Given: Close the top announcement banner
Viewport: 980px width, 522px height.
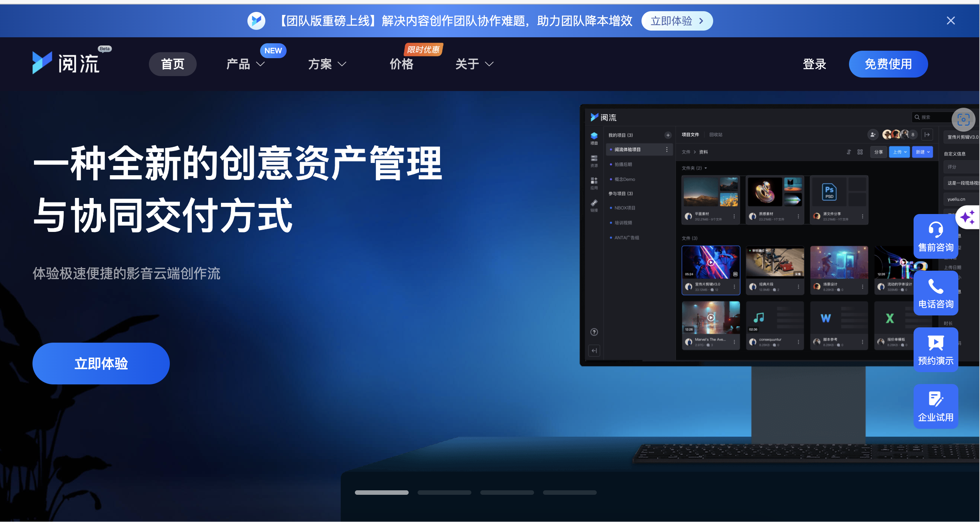Looking at the screenshot, I should (950, 21).
